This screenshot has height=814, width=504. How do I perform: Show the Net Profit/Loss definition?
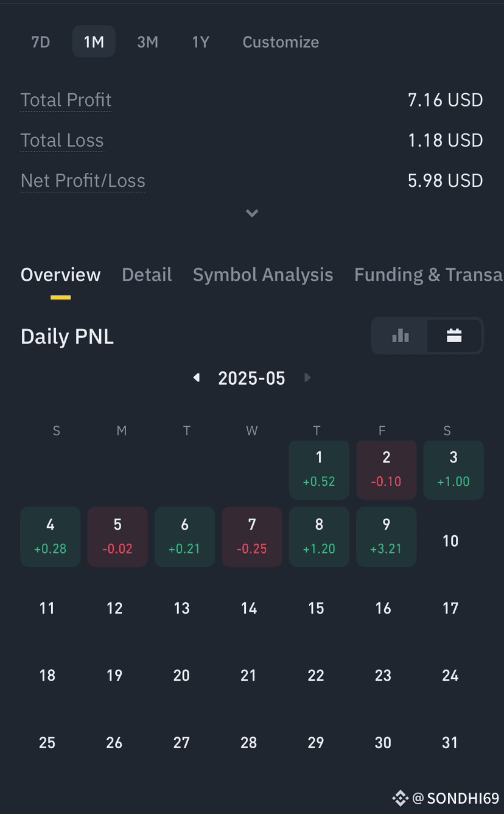point(83,180)
